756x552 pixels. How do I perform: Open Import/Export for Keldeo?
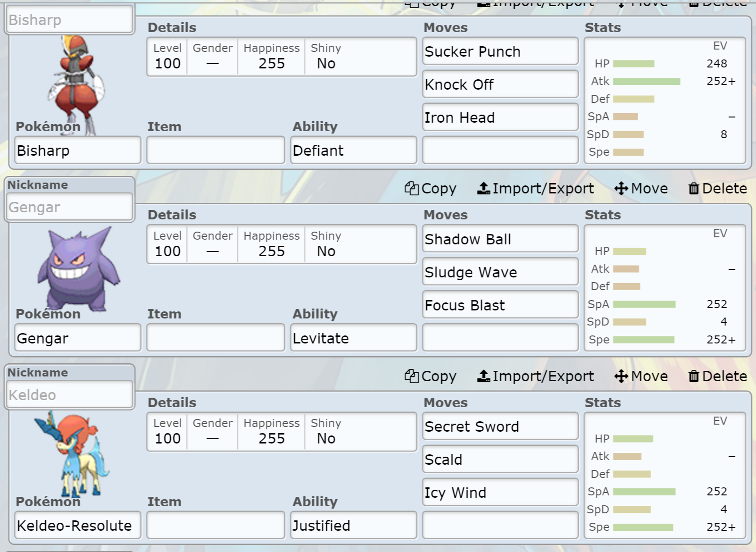coord(535,376)
